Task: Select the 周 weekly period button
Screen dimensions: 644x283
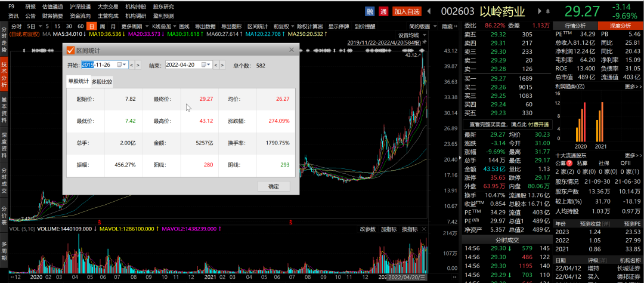Action: [x=103, y=26]
